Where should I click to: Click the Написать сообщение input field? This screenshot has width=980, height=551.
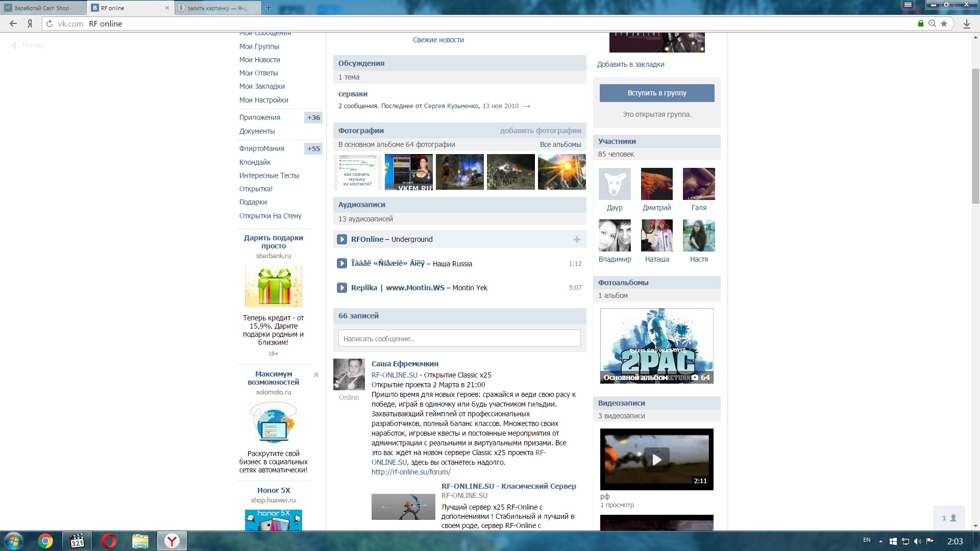tap(459, 338)
